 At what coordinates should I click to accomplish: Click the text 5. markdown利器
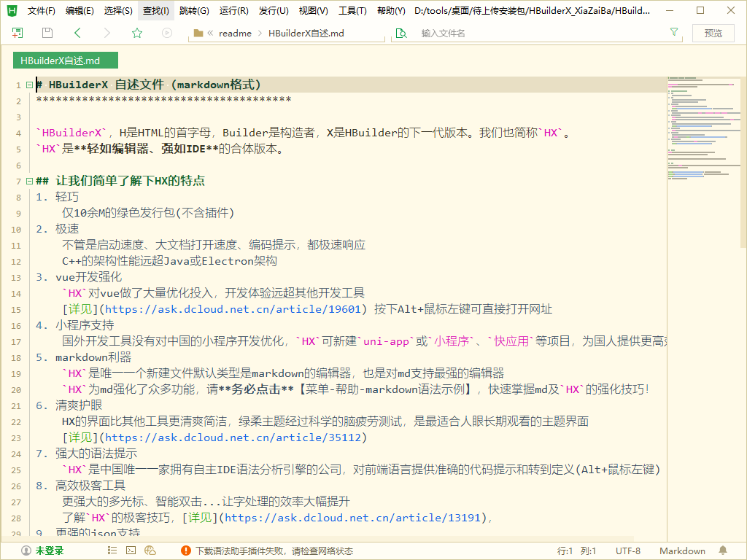[83, 357]
